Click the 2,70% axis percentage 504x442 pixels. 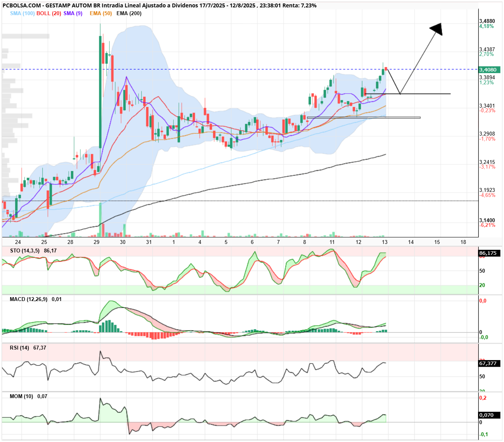pos(487,54)
